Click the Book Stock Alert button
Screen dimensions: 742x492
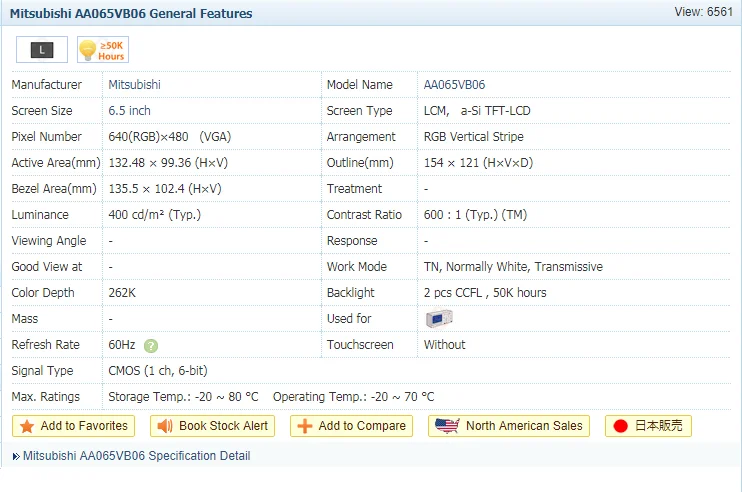click(212, 426)
